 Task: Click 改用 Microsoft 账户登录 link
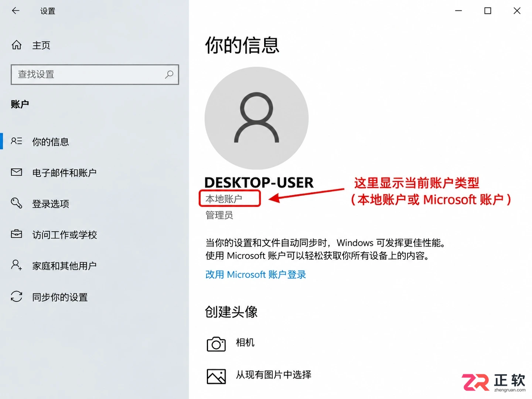click(256, 274)
